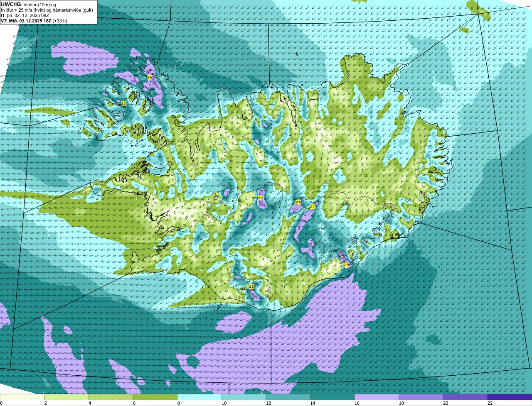Click the "26" gust label in the central highlands
The image size is (532, 406).
tap(260, 198)
